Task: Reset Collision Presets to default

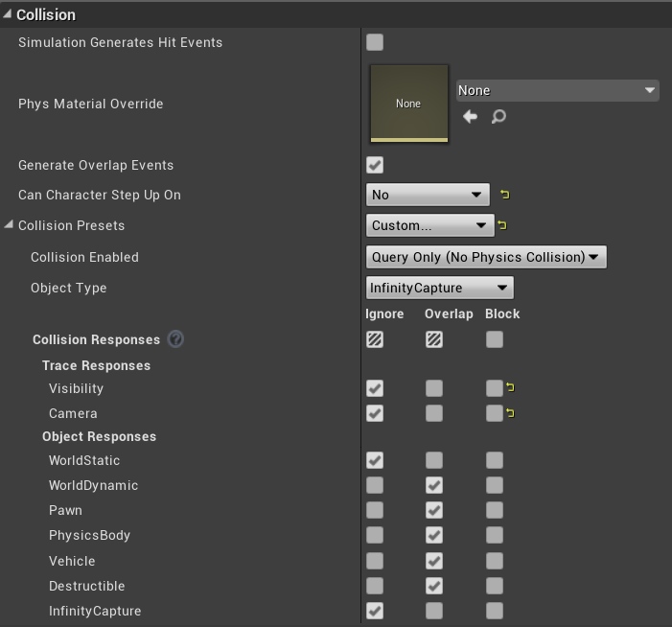Action: point(502,225)
